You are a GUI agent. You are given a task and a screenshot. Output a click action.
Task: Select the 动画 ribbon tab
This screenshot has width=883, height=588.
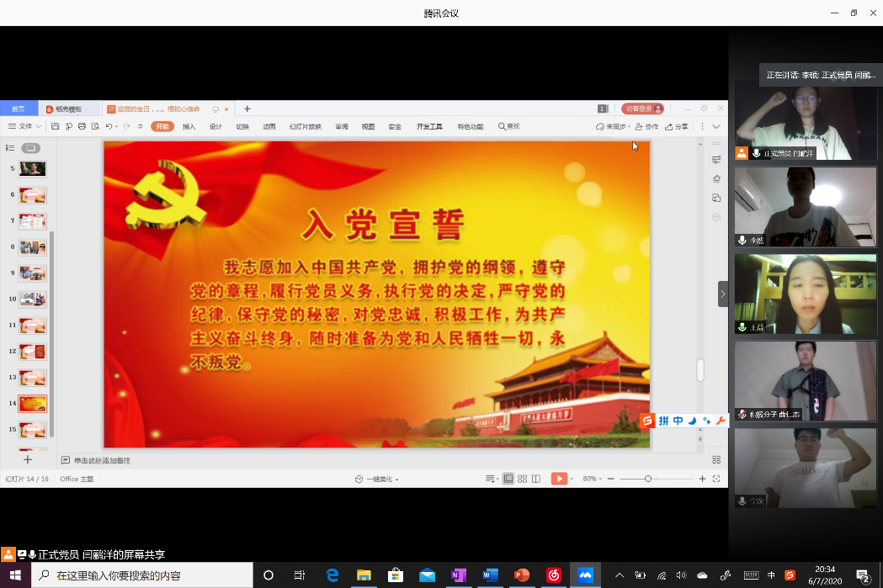coord(269,127)
